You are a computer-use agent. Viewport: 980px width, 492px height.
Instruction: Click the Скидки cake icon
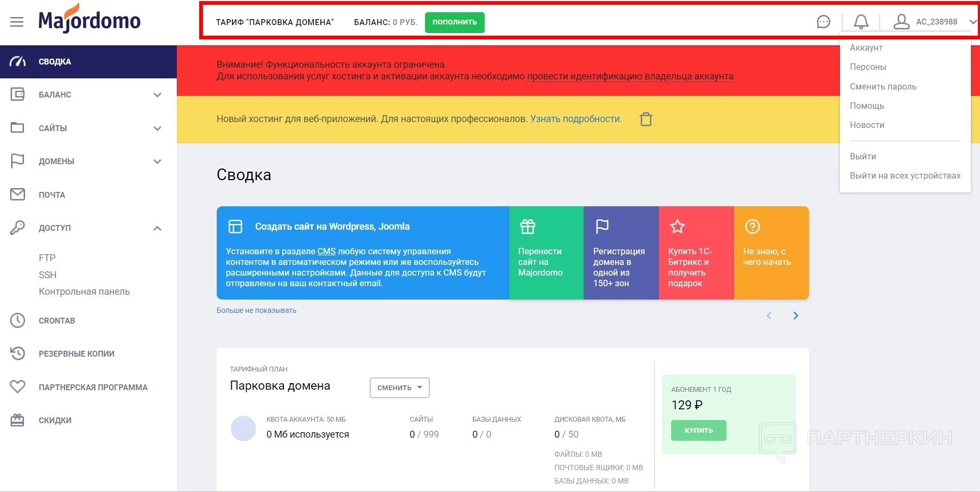[18, 420]
